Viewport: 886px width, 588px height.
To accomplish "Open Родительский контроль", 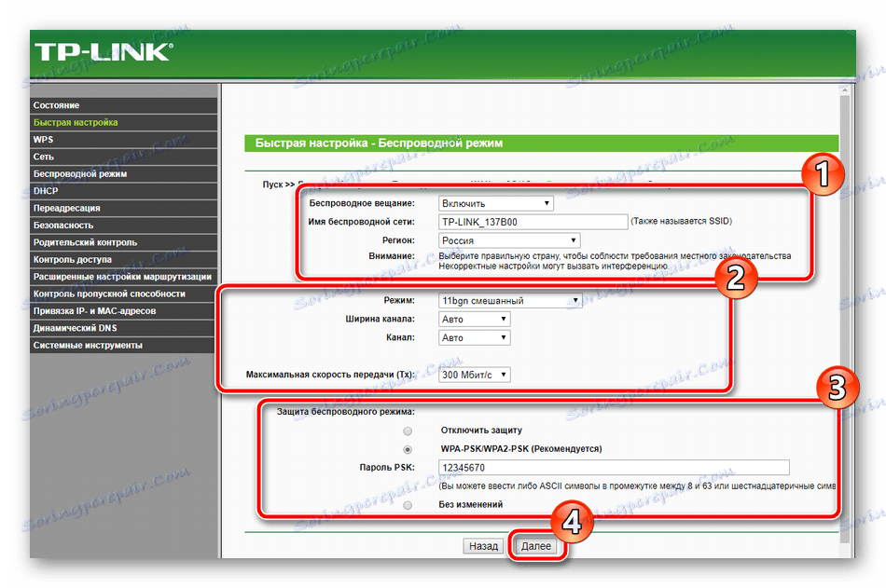I will click(x=123, y=242).
